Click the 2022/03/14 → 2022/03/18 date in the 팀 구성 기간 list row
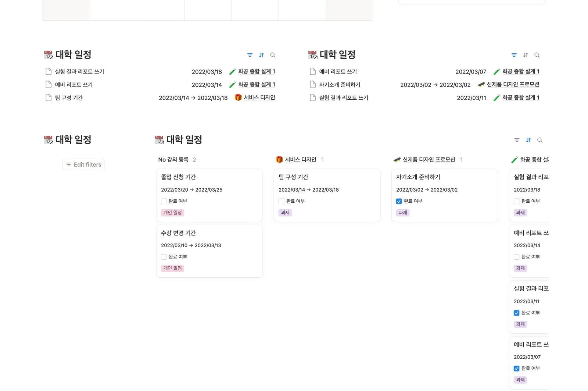This screenshot has height=391, width=588. 193,98
